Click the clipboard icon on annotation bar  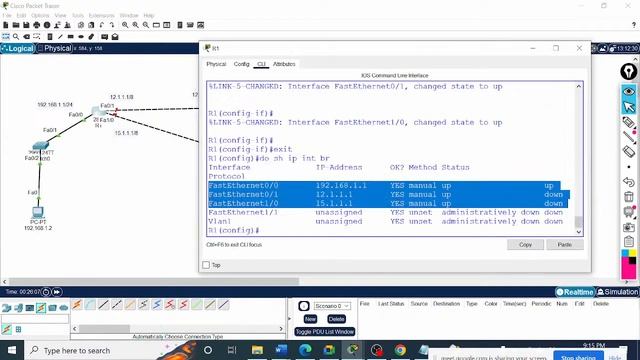coord(629,241)
